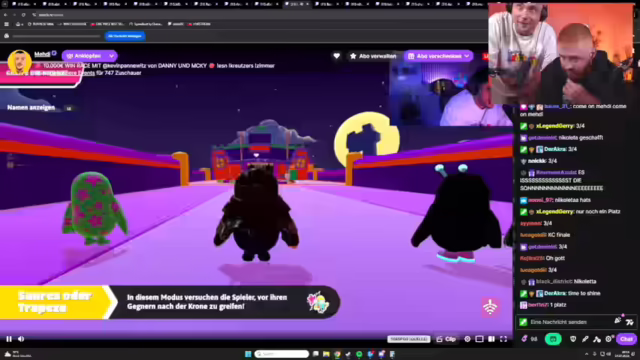Send message with purple Chat button
Image resolution: width=640 pixels, height=360 pixels.
627,339
